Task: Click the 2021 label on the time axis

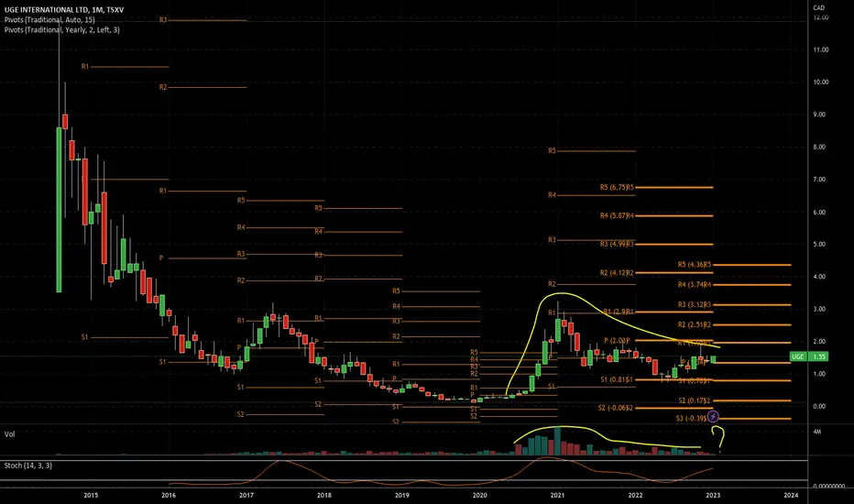Action: pos(557,495)
